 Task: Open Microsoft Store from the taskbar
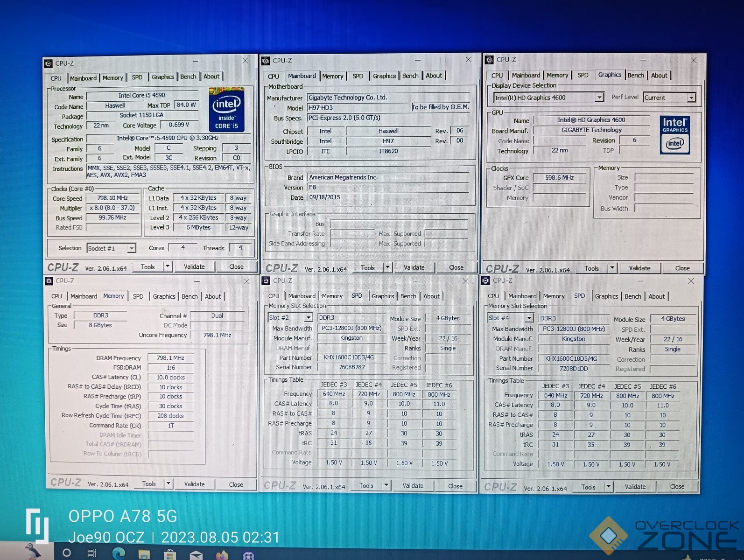tap(170, 554)
